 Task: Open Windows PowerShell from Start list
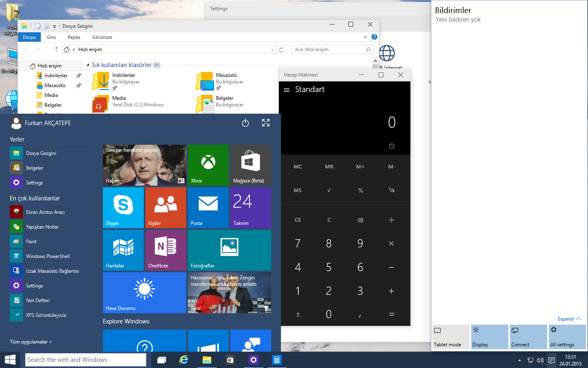coord(51,256)
